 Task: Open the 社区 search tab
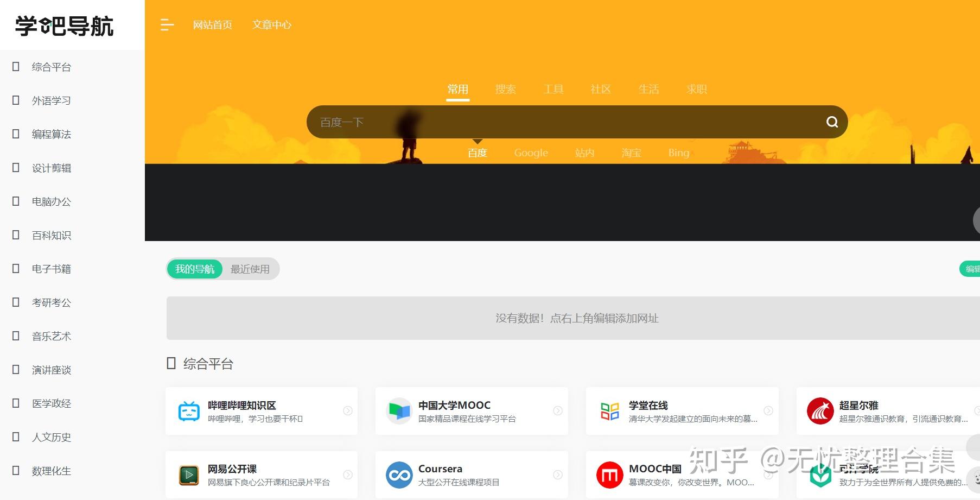pyautogui.click(x=601, y=90)
